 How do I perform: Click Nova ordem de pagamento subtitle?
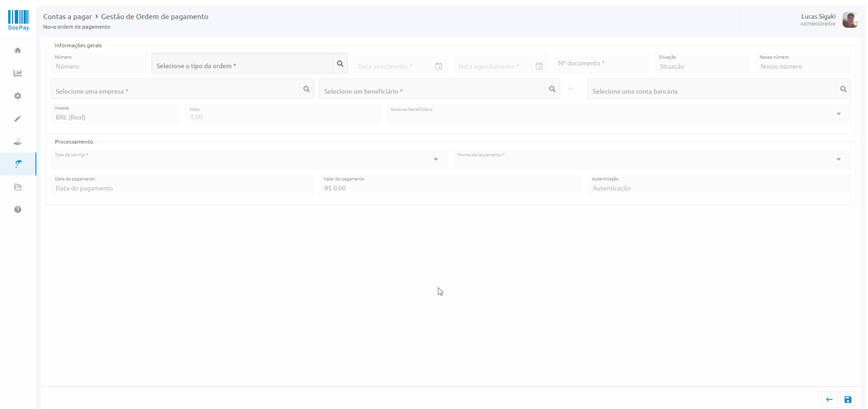pyautogui.click(x=77, y=27)
